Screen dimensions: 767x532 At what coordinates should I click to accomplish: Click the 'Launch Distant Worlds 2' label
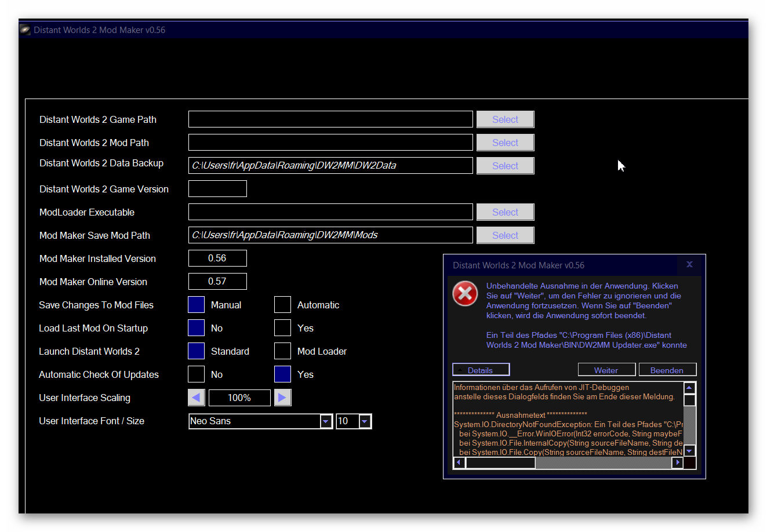click(x=89, y=351)
